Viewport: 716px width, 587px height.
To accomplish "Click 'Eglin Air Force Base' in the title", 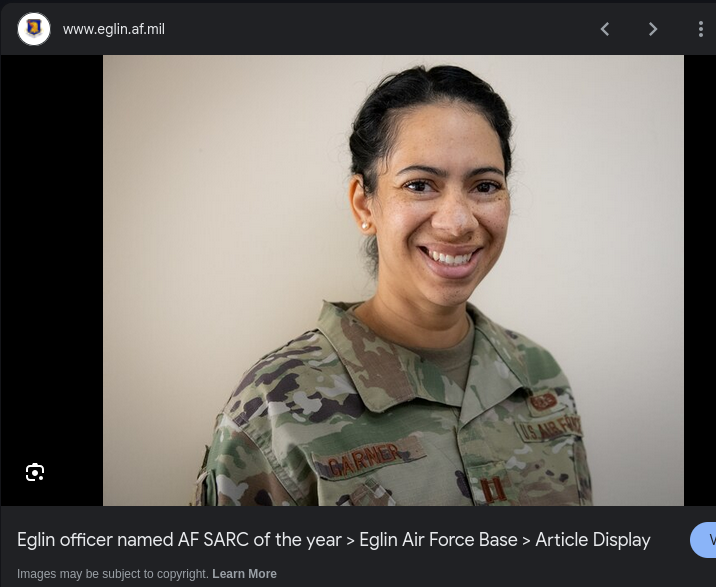I will [x=438, y=540].
